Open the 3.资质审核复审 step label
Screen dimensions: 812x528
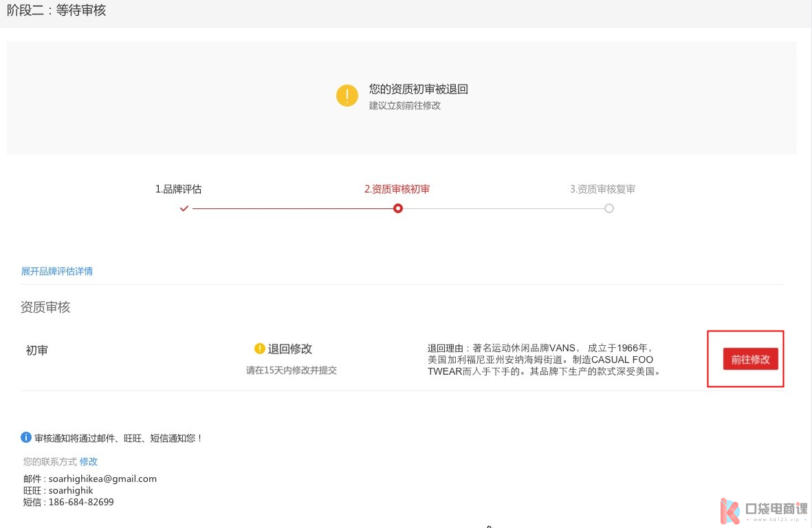click(x=602, y=189)
